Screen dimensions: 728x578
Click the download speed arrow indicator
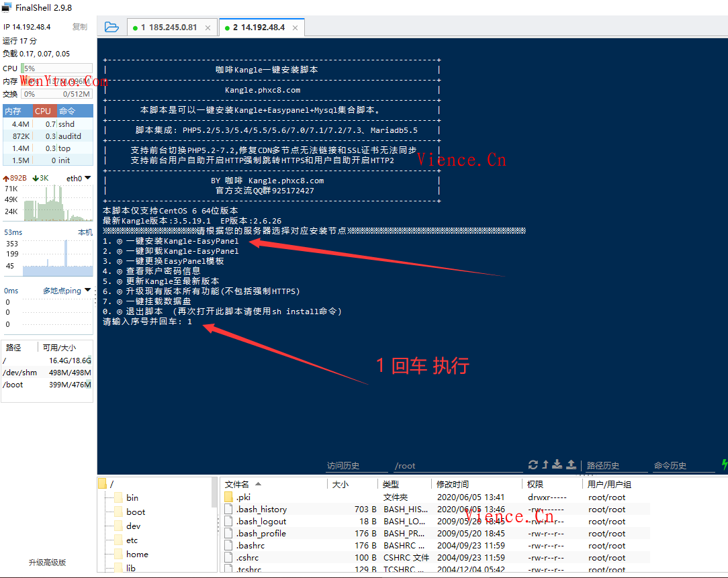(36, 179)
